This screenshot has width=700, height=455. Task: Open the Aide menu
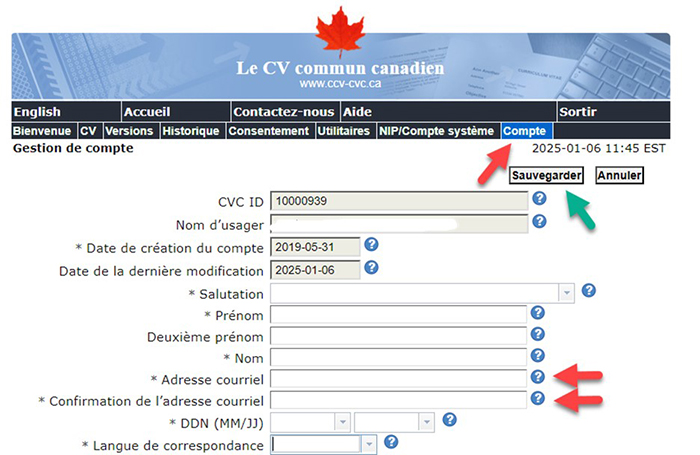[x=448, y=112]
